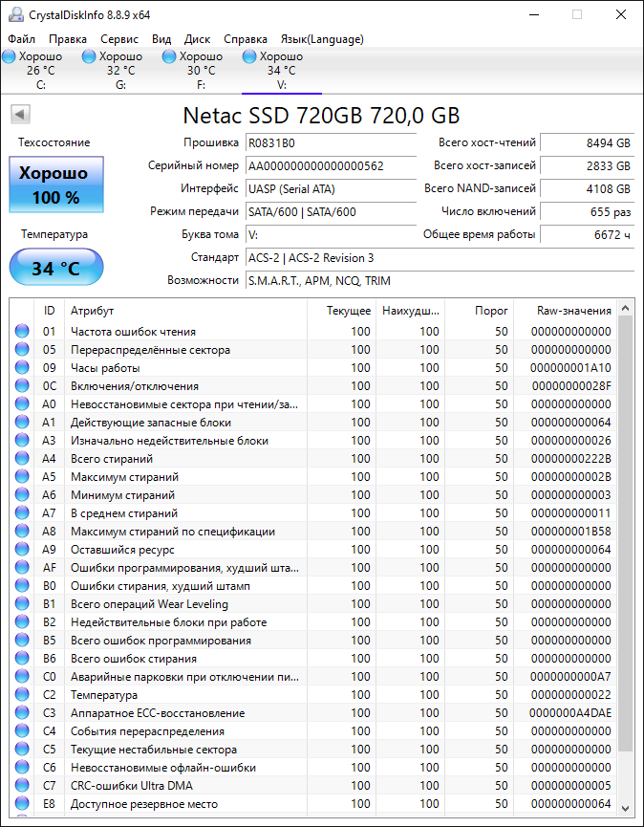
Task: Click status circle for attribute C0
Action: click(22, 677)
